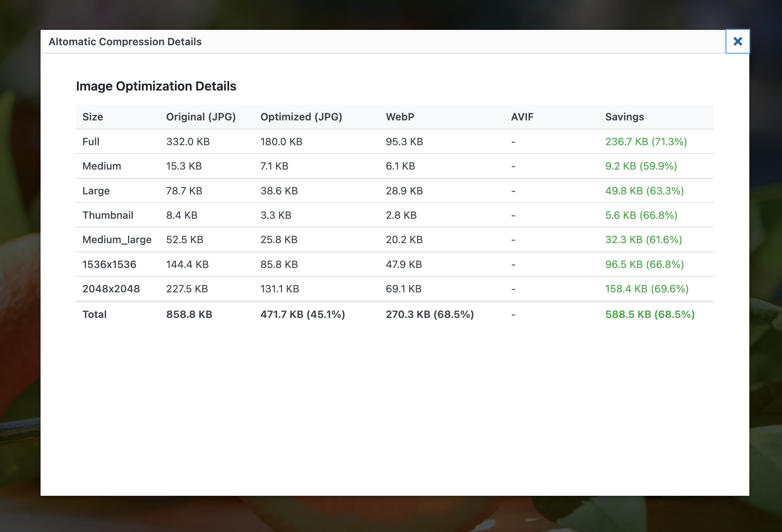Click the Size column header
Viewport: 782px width, 532px height.
(x=93, y=117)
